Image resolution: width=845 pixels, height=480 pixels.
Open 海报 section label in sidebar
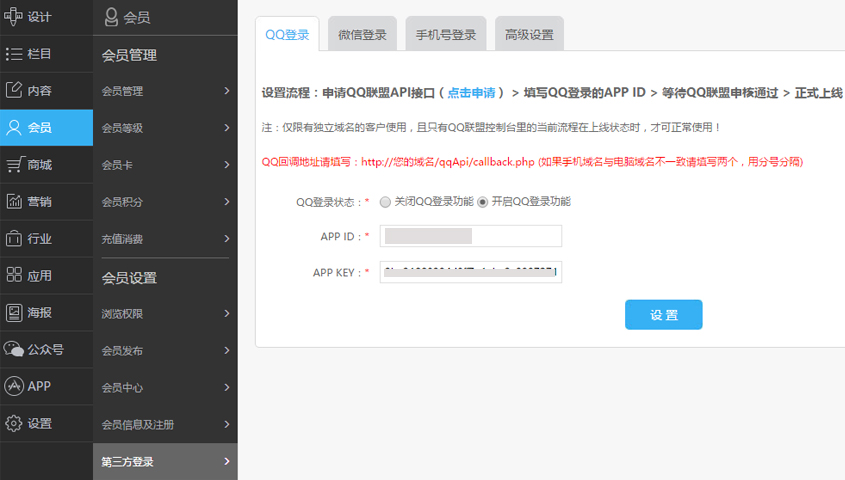pyautogui.click(x=39, y=312)
